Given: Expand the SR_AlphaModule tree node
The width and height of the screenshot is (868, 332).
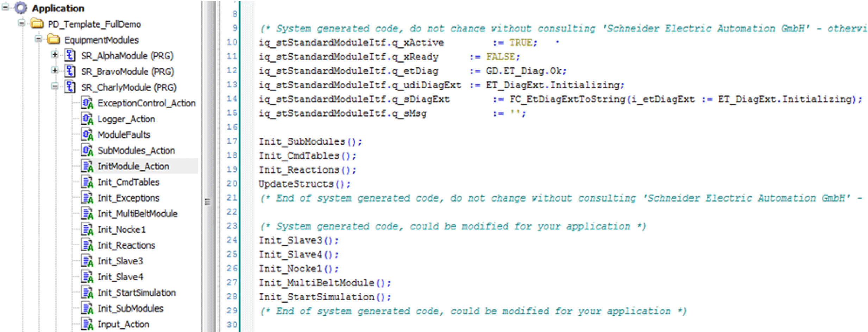Looking at the screenshot, I should point(55,55).
